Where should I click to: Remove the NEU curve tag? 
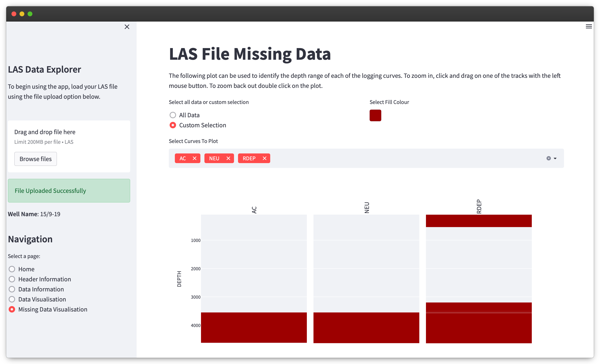228,158
